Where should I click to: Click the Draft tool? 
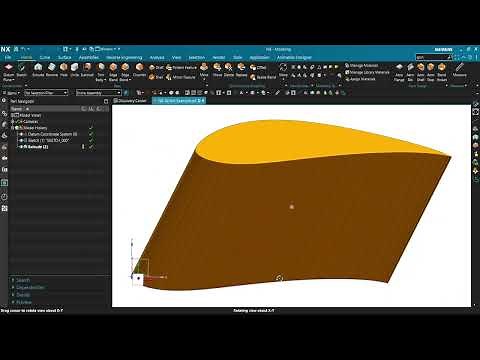tap(156, 67)
